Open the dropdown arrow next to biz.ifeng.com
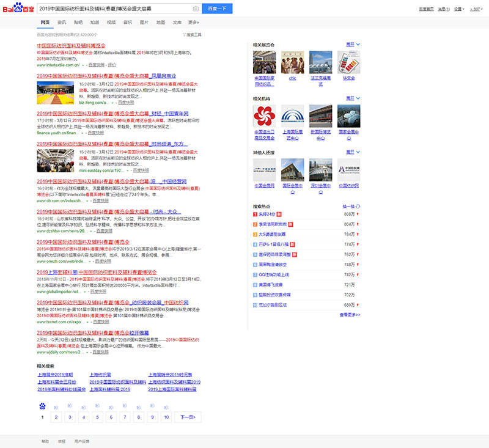 coord(112,103)
